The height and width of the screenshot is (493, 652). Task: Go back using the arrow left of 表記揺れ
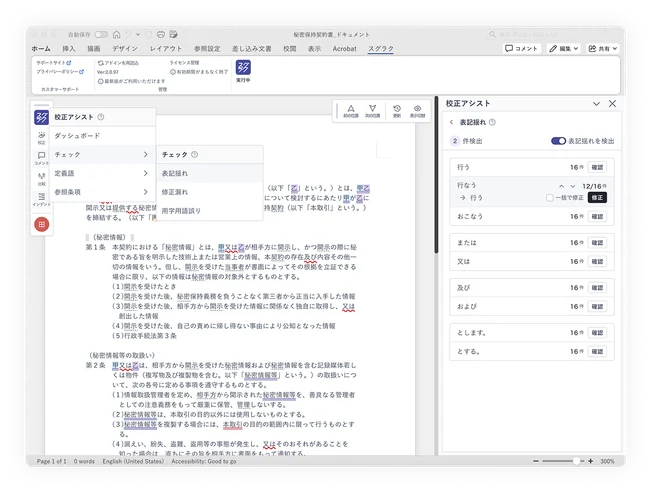452,122
